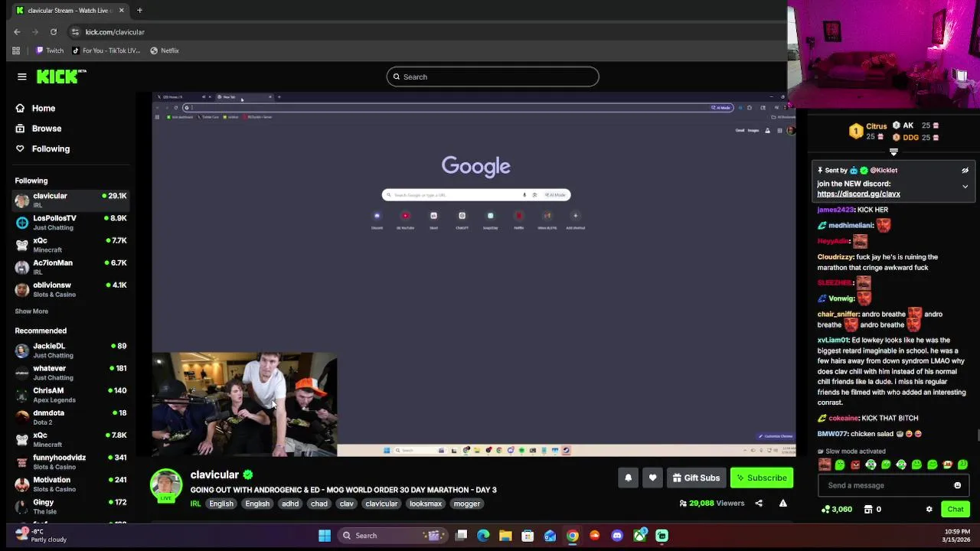This screenshot has height=551, width=980.
Task: Launch Microsoft Edge from taskbar
Action: click(483, 536)
